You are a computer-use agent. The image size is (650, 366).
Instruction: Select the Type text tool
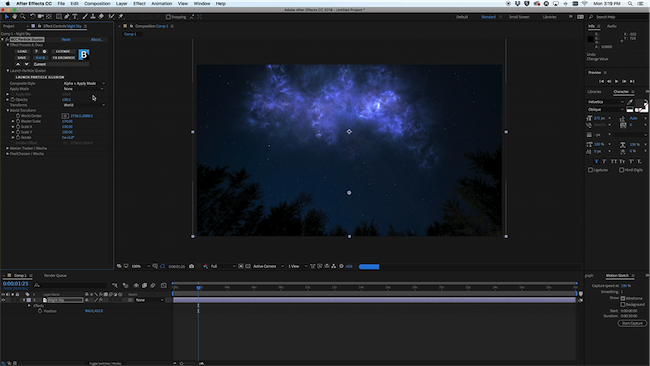[x=75, y=17]
